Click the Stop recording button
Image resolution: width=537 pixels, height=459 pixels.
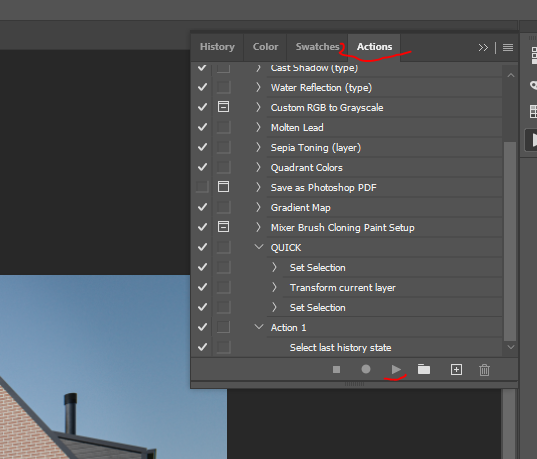[336, 369]
